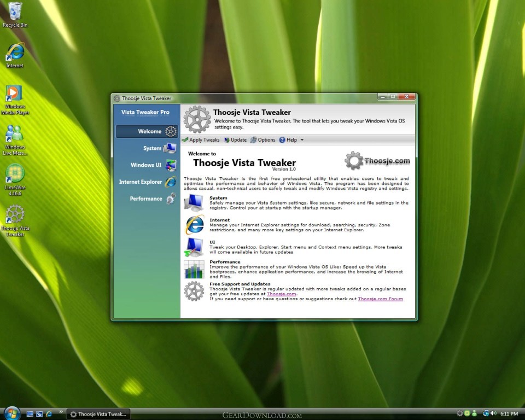
Task: Click the gear icon in system tray
Action: point(460,413)
